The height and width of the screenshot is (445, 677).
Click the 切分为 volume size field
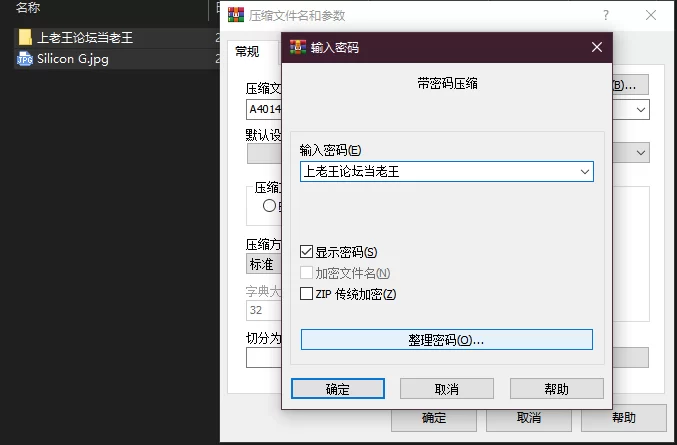click(264, 358)
